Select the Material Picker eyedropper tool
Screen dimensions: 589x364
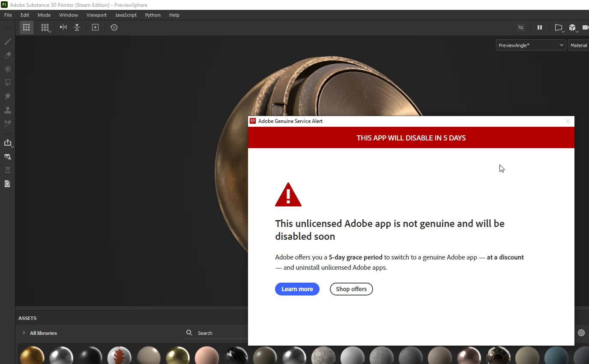(x=7, y=124)
